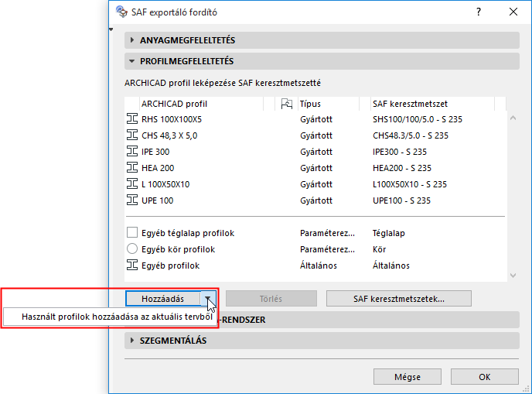Click the profile type column header icon

[x=287, y=103]
